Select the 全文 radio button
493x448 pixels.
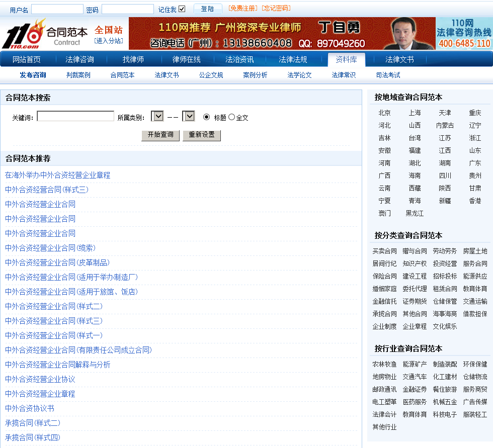(232, 117)
